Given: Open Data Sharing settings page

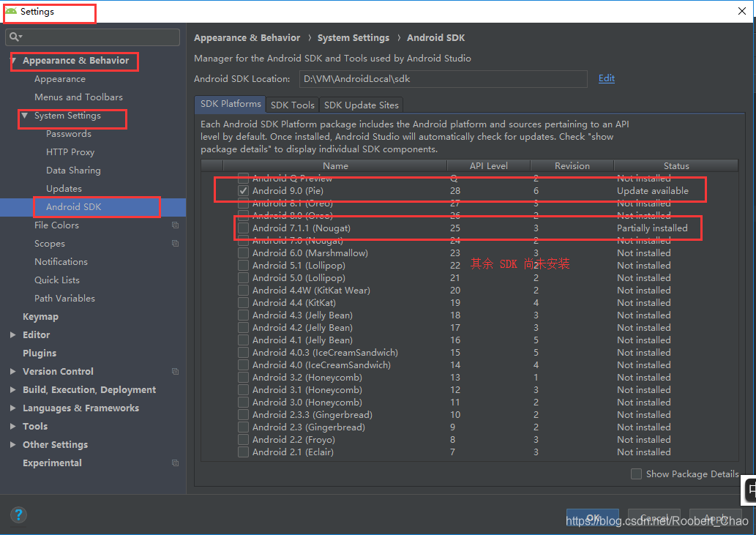Looking at the screenshot, I should (x=73, y=171).
